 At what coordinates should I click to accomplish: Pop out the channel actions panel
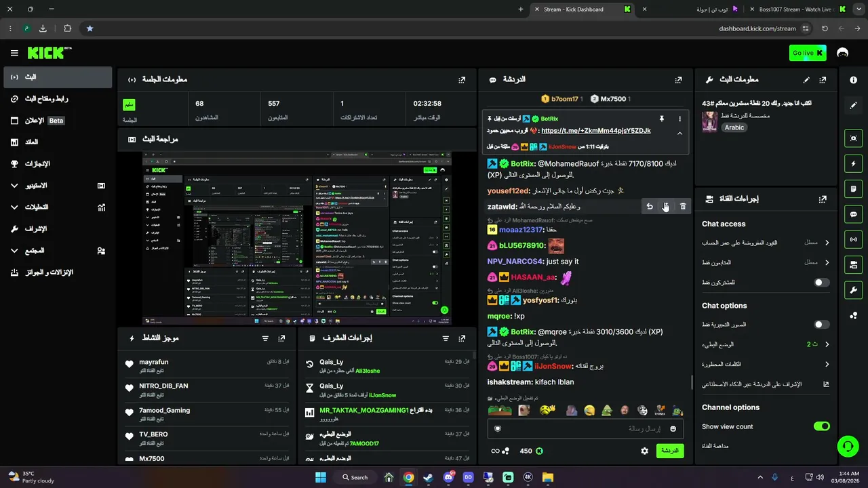[x=823, y=199]
